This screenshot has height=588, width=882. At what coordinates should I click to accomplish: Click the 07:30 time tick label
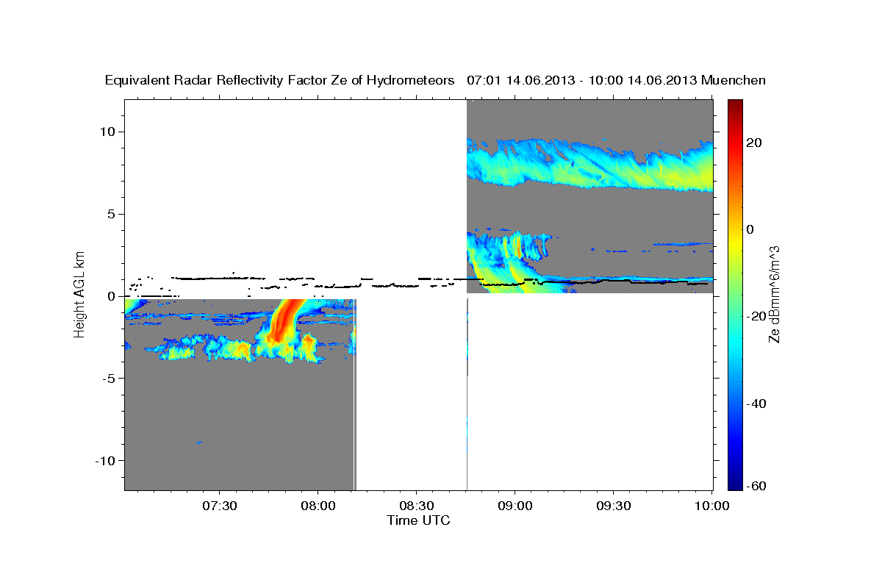(220, 506)
